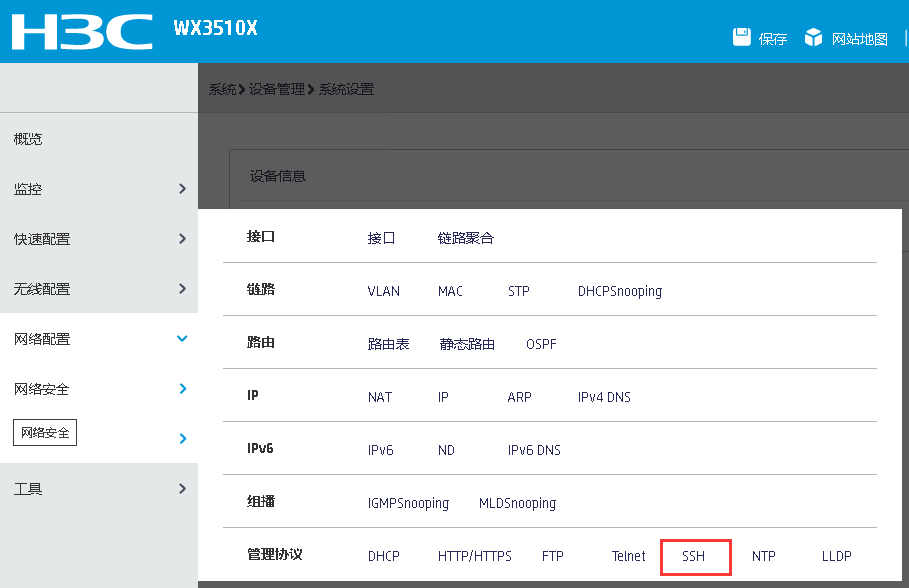Open the DHCP link in 管理协议 row
Screen dimensions: 909x588
pos(384,556)
